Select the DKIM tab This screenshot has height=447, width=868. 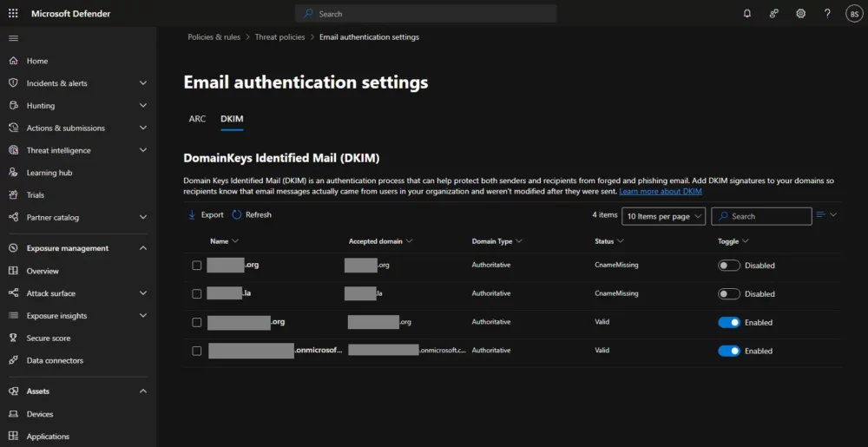[x=232, y=119]
